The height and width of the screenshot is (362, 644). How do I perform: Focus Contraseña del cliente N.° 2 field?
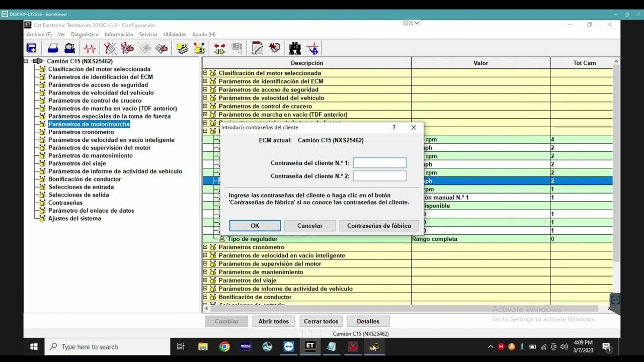click(379, 176)
